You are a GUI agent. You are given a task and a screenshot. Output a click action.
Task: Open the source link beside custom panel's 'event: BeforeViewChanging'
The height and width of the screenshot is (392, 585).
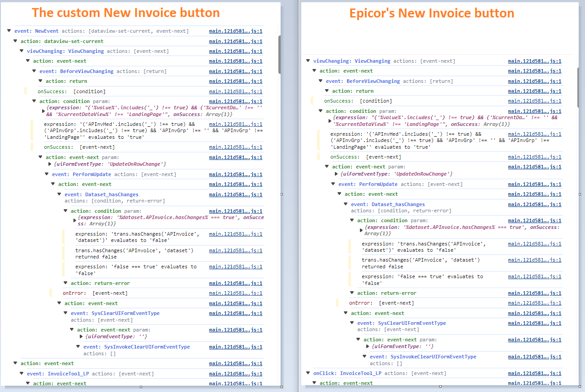[236, 71]
